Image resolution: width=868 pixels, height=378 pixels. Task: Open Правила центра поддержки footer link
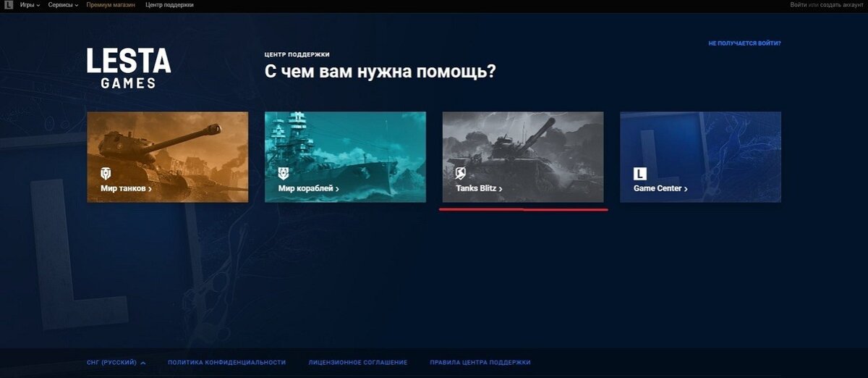point(480,362)
